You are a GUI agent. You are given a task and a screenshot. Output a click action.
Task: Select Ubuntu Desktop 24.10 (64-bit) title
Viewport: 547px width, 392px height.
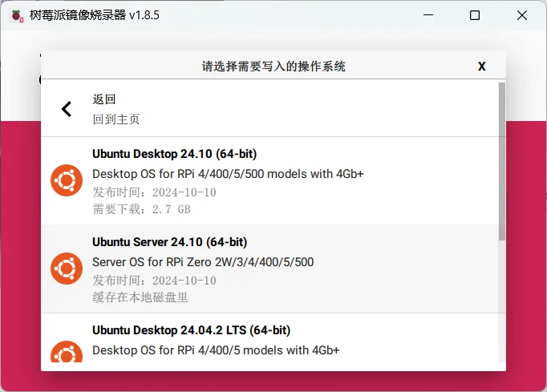coord(174,154)
